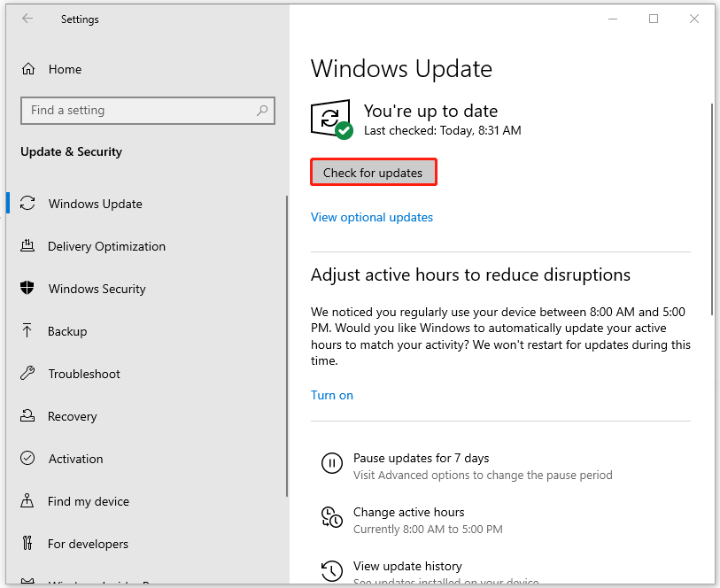Click the Backup arrow icon
This screenshot has width=720, height=588.
28,331
